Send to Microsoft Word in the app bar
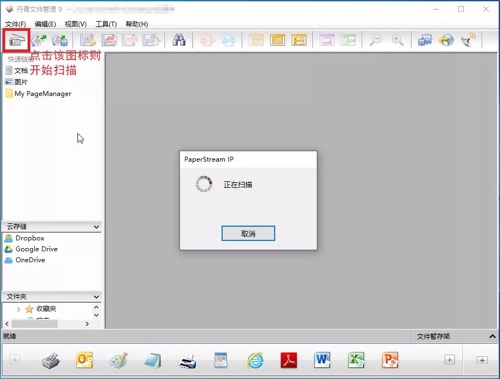 click(322, 360)
